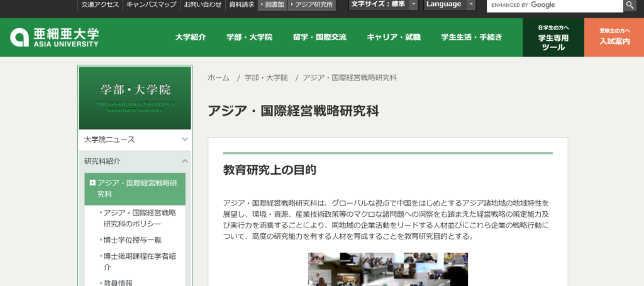The image size is (644, 286).
Task: Click the arrow icon beside 図書館
Action: click(262, 4)
